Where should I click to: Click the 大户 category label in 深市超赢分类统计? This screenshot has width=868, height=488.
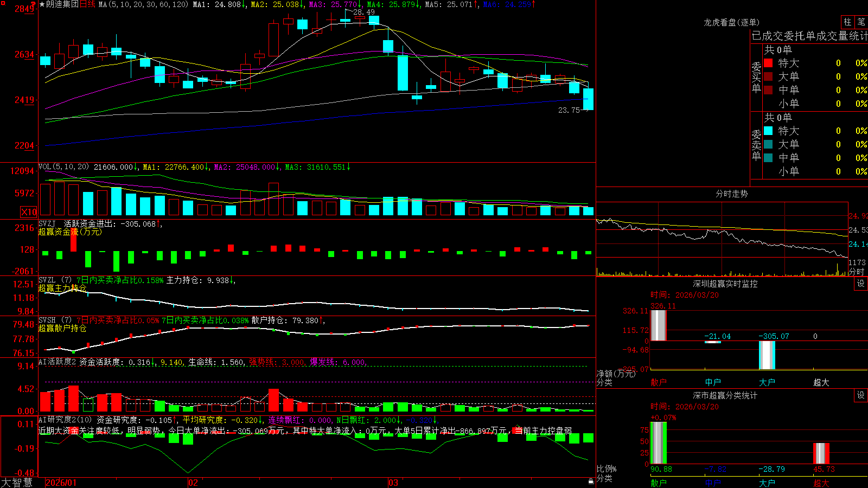[767, 483]
